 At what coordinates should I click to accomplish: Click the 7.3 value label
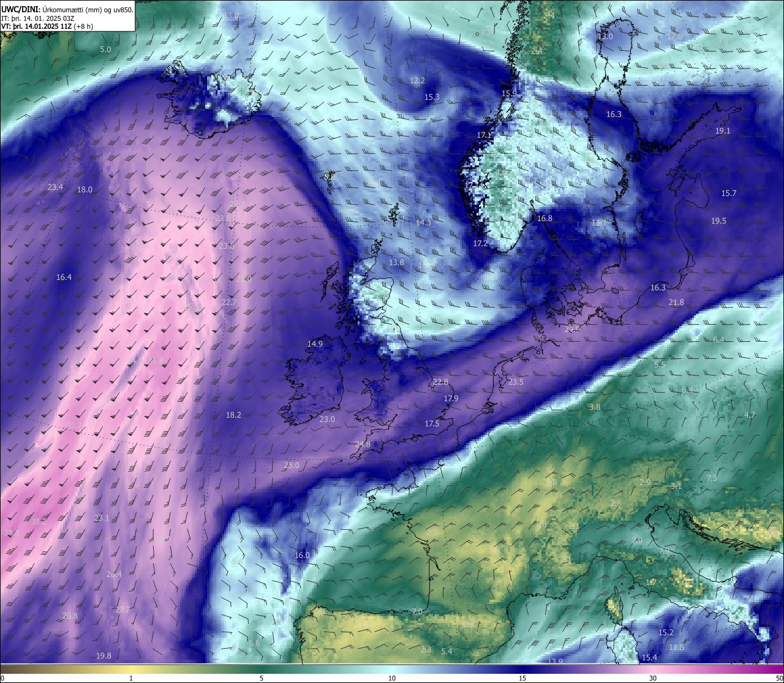click(712, 478)
